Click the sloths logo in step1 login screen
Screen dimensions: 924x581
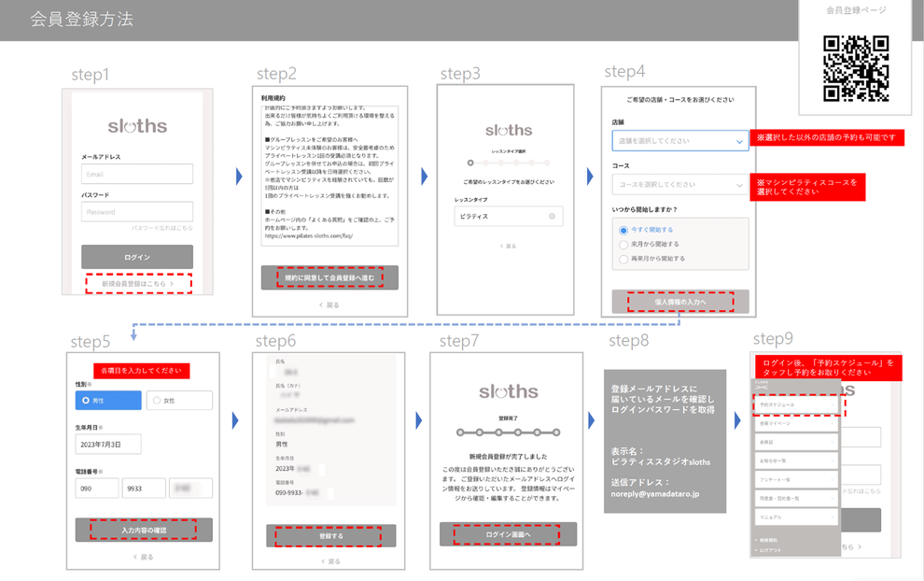coord(137,126)
